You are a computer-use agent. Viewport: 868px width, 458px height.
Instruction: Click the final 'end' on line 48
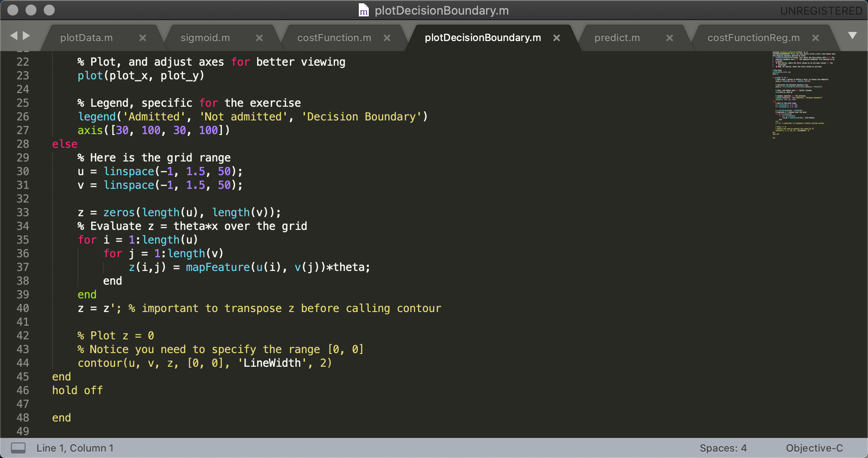(62, 418)
